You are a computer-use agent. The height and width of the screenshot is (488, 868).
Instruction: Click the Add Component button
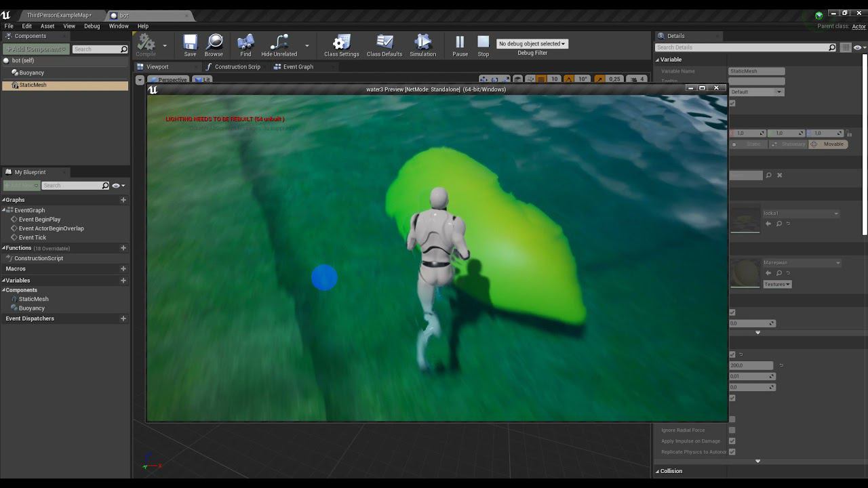click(36, 49)
